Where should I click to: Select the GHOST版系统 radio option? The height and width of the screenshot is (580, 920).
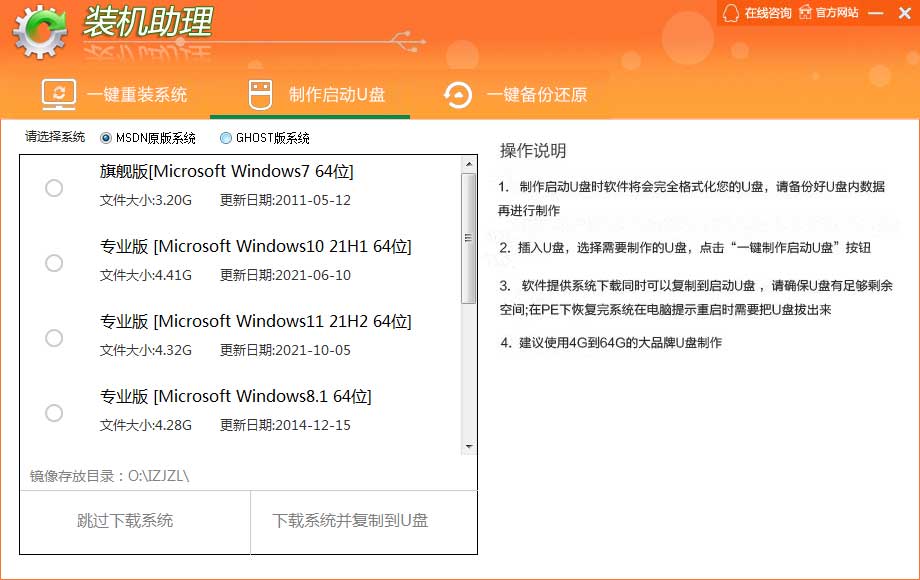click(x=226, y=138)
